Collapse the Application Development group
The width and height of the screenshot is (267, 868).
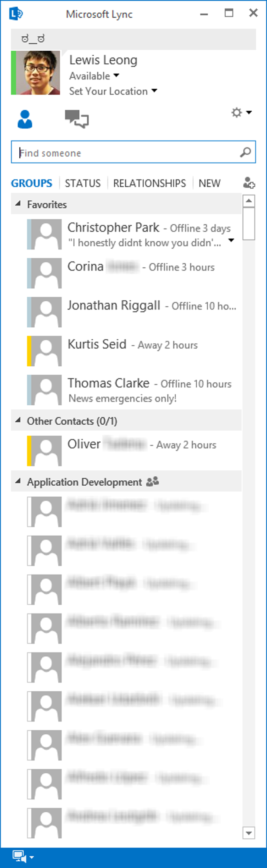18,481
